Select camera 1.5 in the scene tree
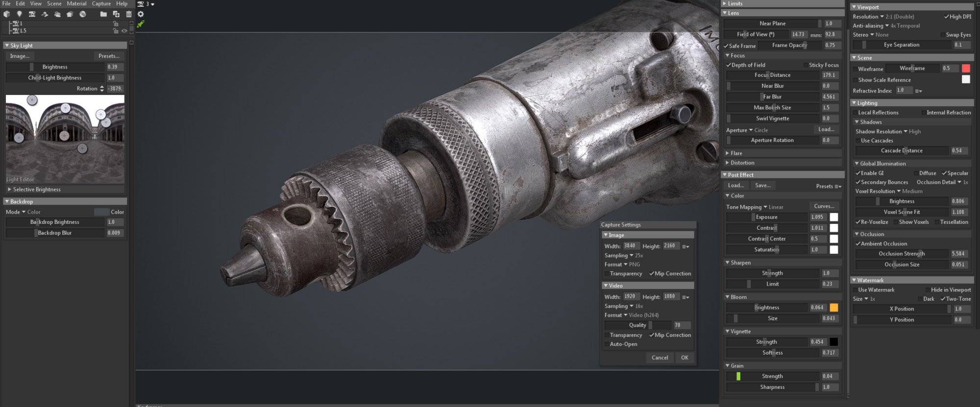Image resolution: width=980 pixels, height=407 pixels. click(20, 30)
